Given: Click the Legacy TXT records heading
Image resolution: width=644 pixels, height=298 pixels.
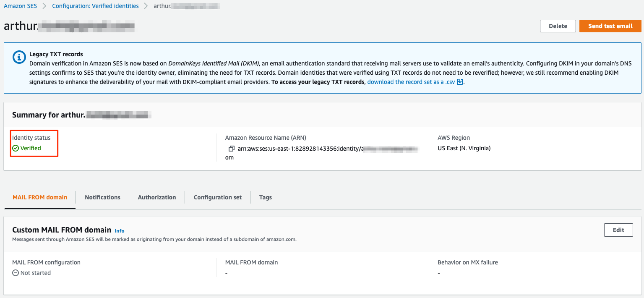Looking at the screenshot, I should (56, 54).
